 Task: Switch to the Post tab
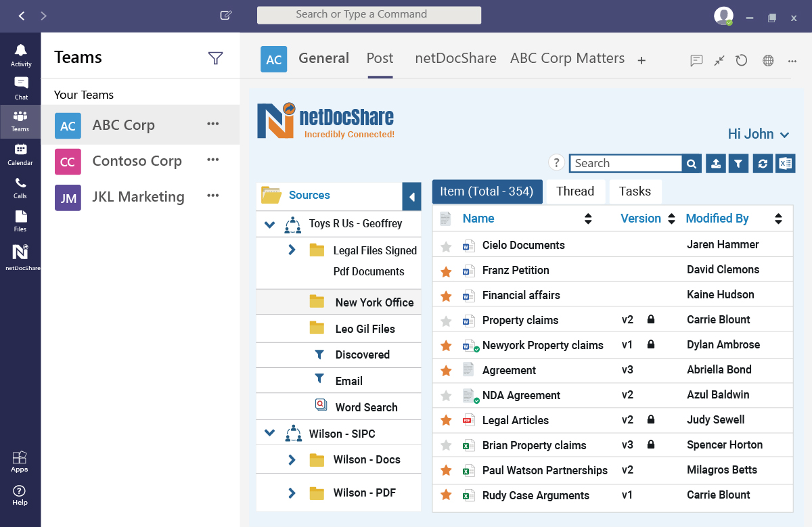[380, 58]
